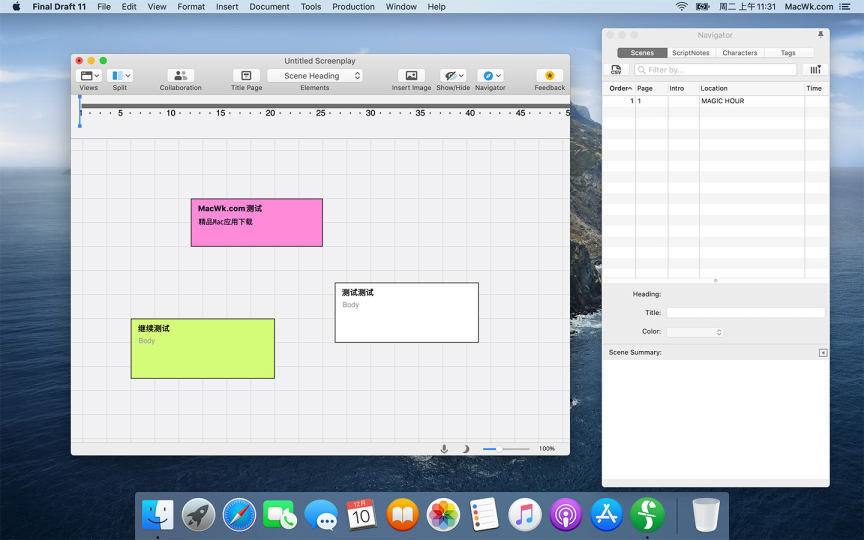
Task: Switch to the Tags tab
Action: coord(788,53)
